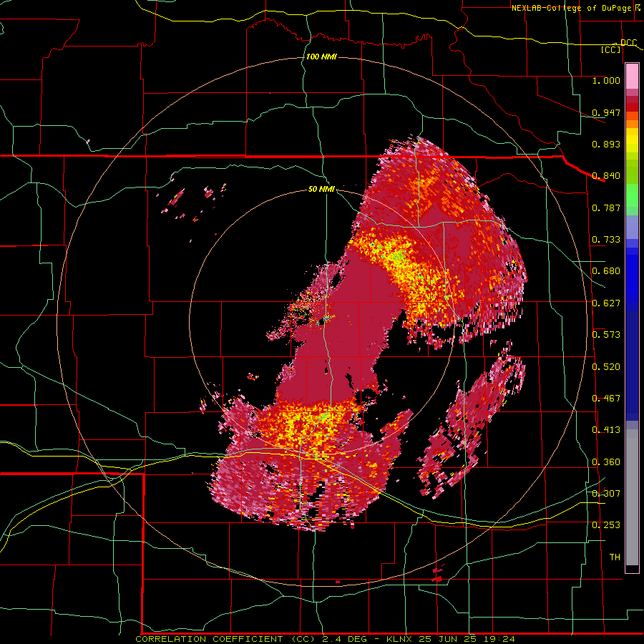
Task: Click the 0.733 legend value
Action: click(x=606, y=240)
